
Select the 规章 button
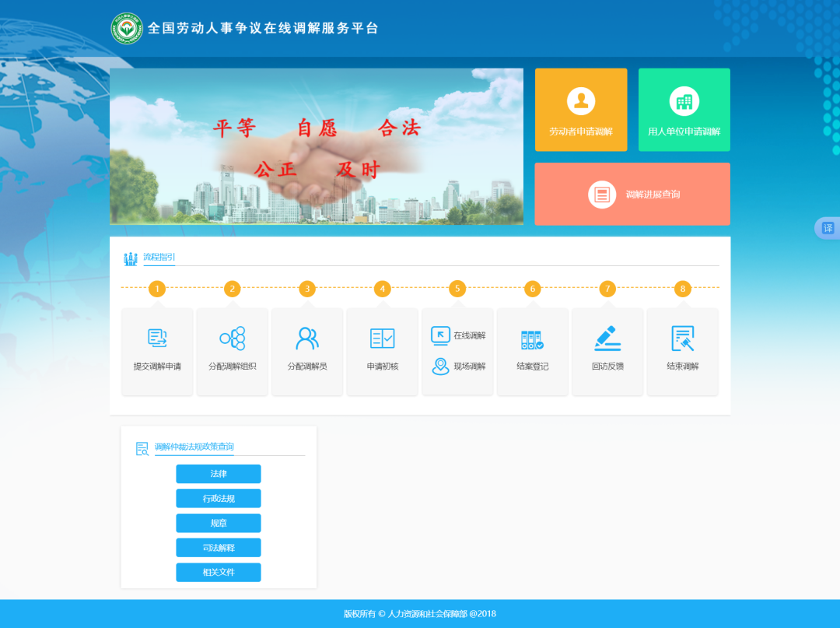(219, 523)
